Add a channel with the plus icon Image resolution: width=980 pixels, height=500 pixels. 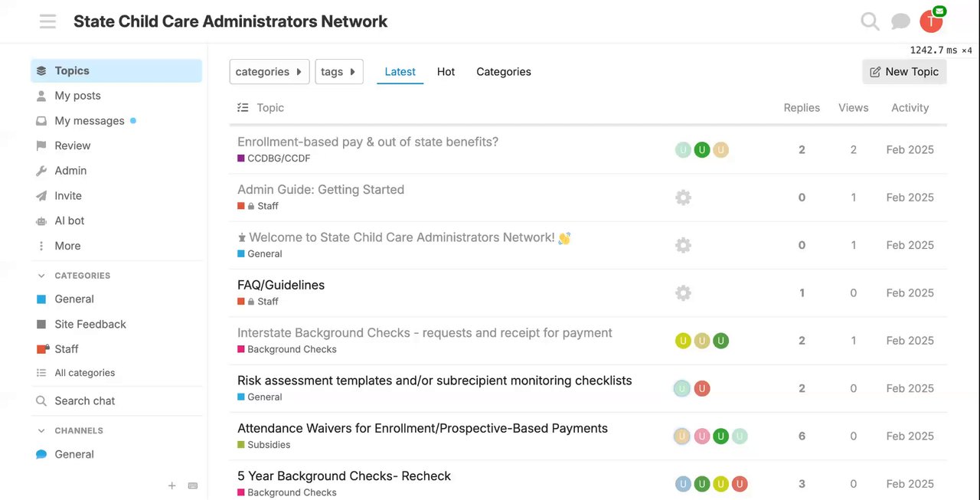tap(172, 485)
